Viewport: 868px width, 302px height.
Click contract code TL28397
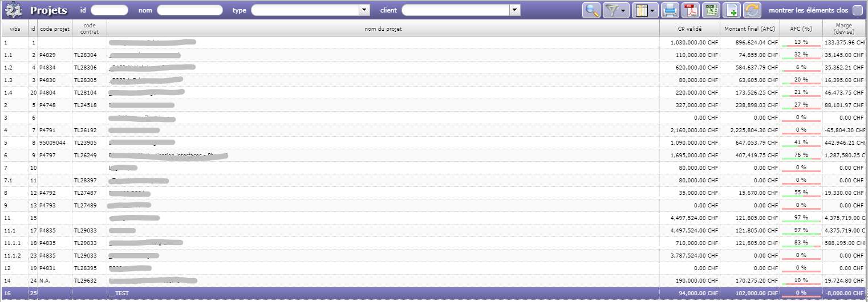(x=86, y=181)
